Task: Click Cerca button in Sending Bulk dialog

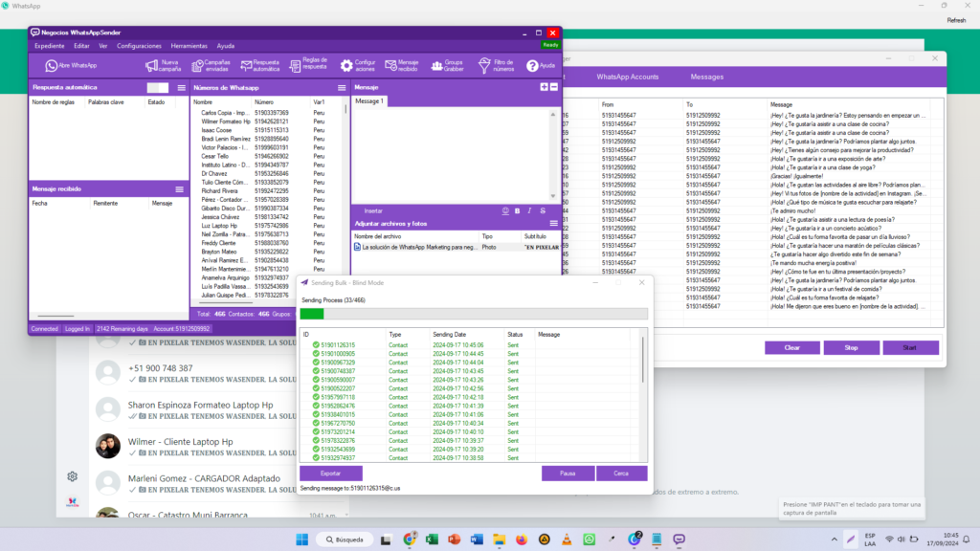Action: tap(621, 474)
